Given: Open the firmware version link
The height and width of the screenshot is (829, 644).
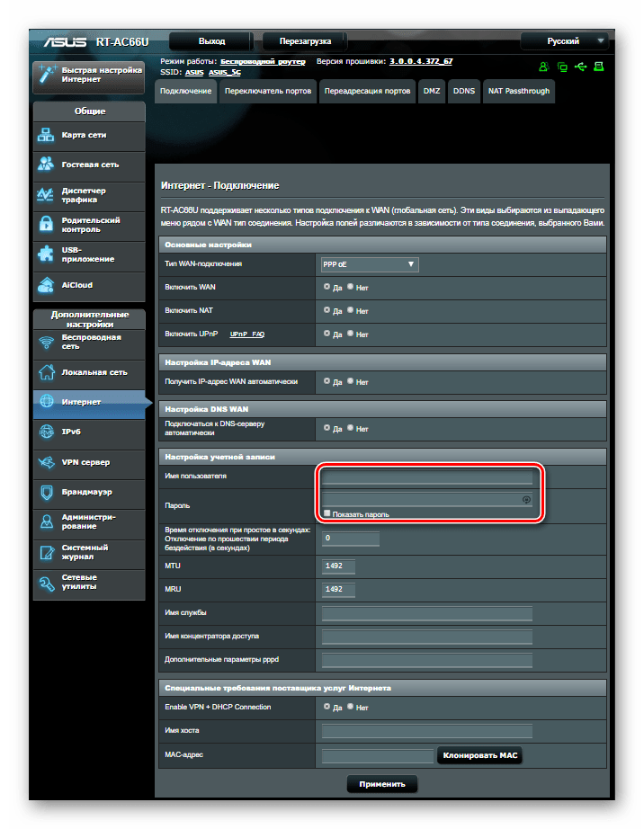Looking at the screenshot, I should 421,61.
